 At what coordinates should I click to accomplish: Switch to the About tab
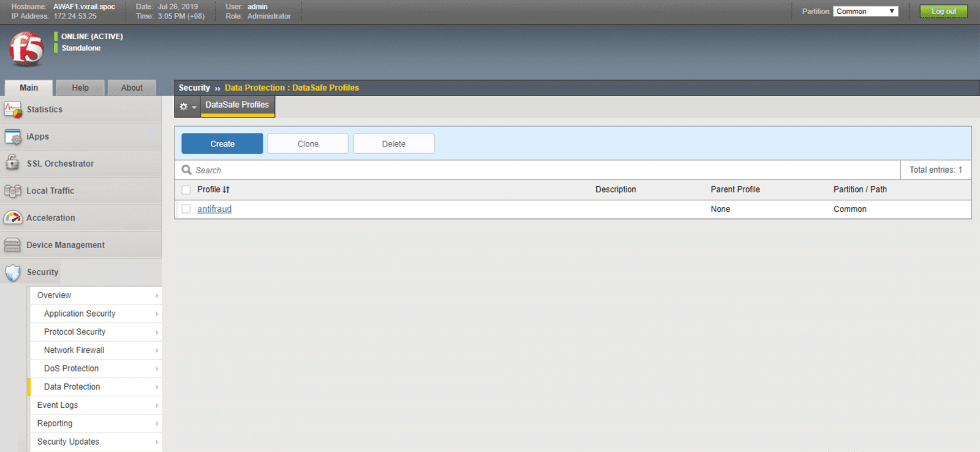pos(132,88)
